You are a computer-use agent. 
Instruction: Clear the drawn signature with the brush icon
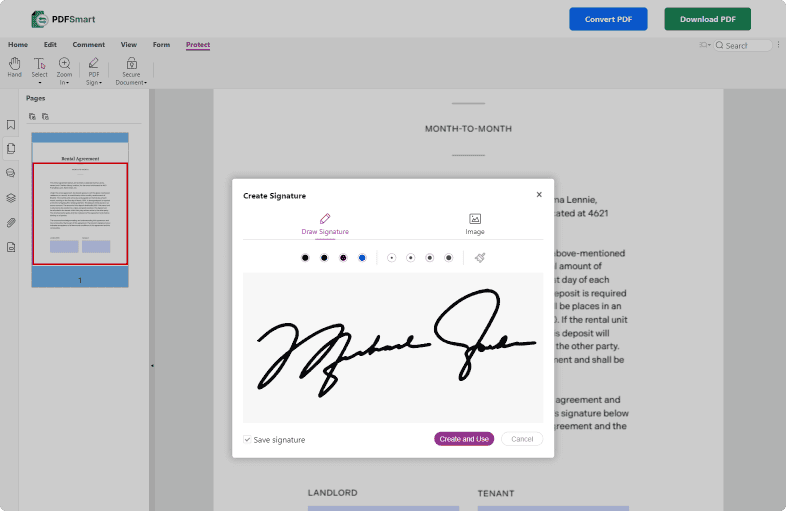click(480, 257)
